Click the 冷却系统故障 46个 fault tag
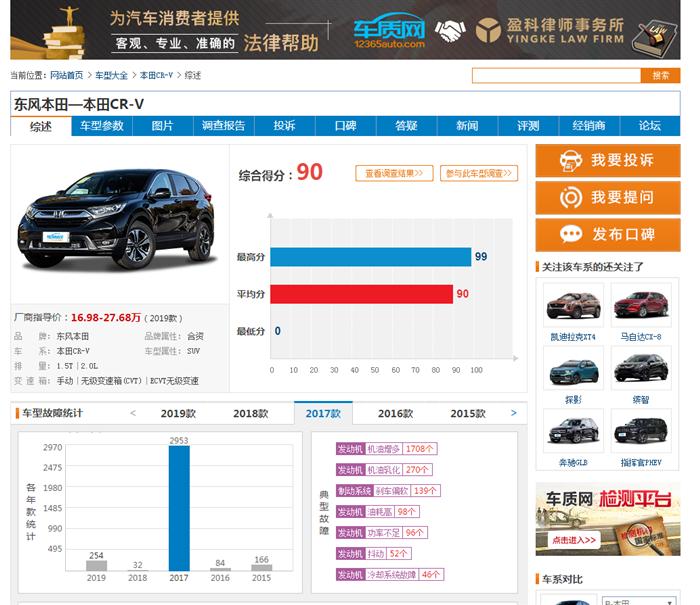The height and width of the screenshot is (605, 700). [390, 575]
